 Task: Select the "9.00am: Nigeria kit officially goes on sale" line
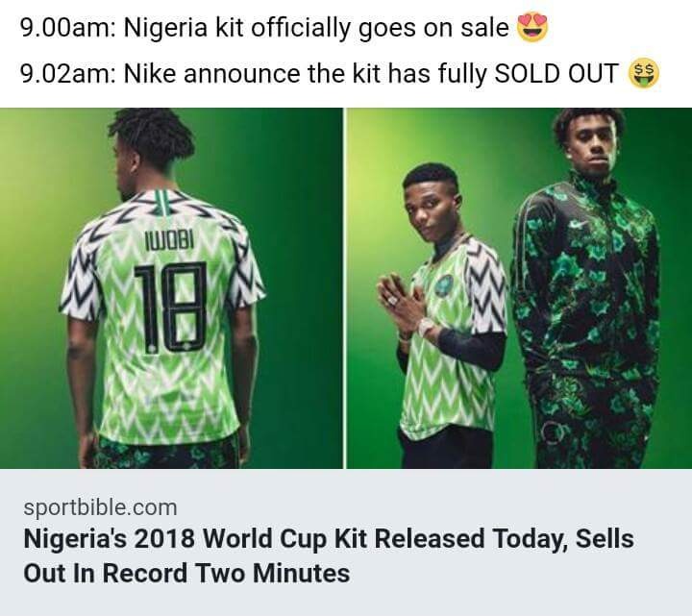(264, 29)
